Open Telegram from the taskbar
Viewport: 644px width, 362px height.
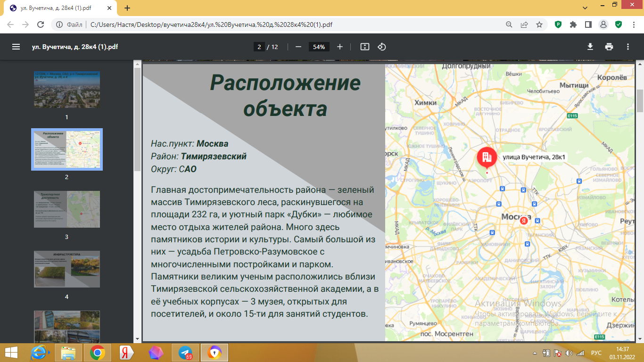tap(185, 353)
